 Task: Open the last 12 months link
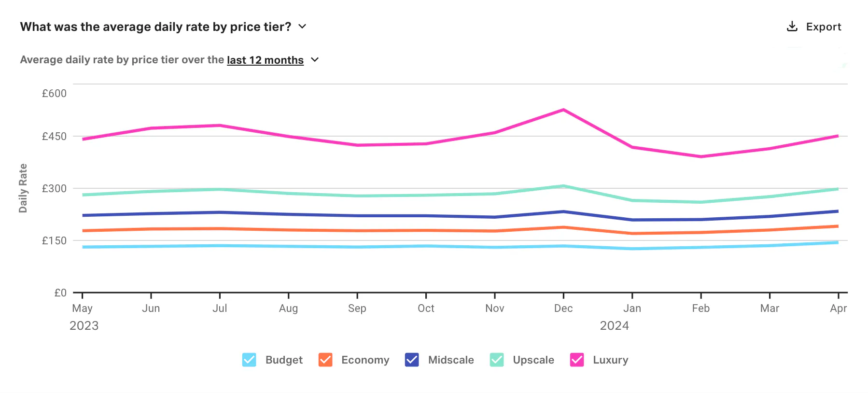[265, 60]
